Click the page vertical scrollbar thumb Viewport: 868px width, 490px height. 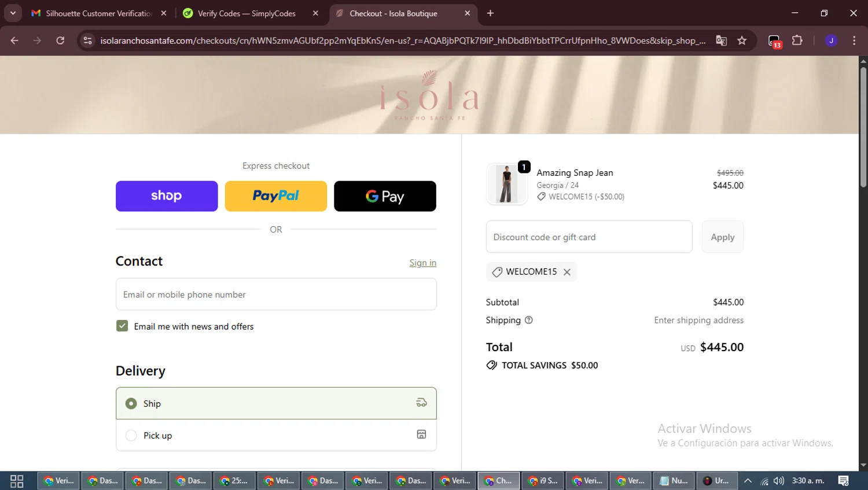click(863, 127)
